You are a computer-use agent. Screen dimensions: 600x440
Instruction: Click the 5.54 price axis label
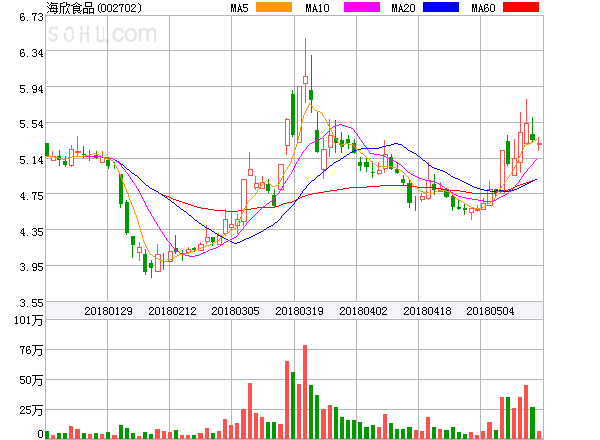coord(31,124)
